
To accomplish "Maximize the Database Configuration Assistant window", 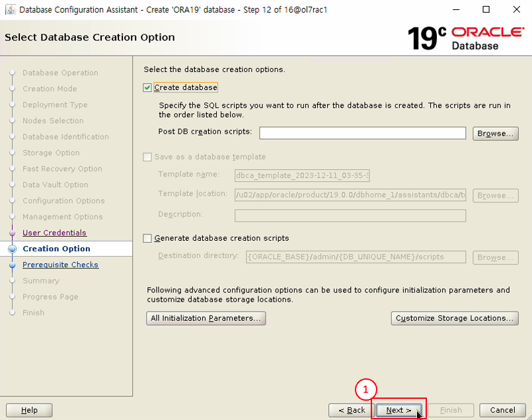I will pyautogui.click(x=486, y=9).
